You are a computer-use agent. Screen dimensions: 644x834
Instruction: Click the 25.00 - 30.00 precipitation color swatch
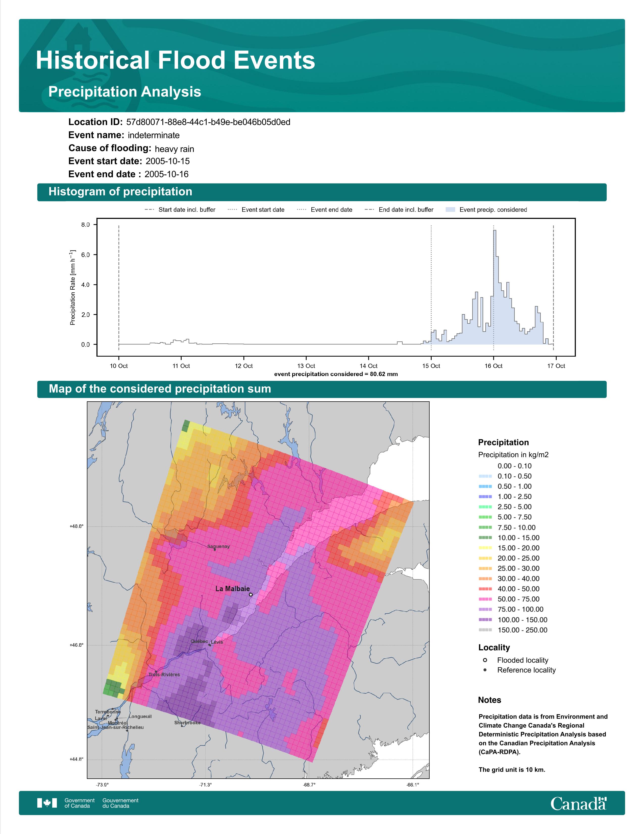tap(485, 568)
